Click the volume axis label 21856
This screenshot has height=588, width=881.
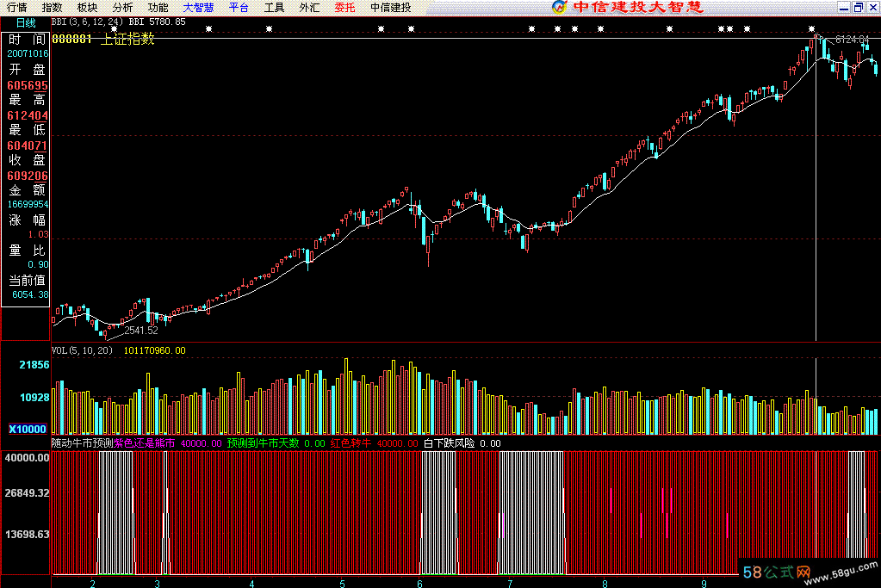pos(34,365)
